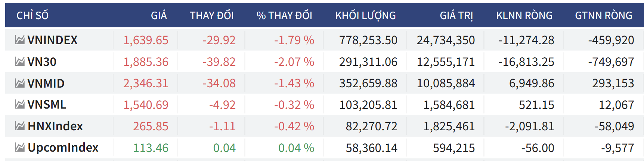Click the chart icon beside VN30
The height and width of the screenshot is (161, 644).
coord(20,61)
